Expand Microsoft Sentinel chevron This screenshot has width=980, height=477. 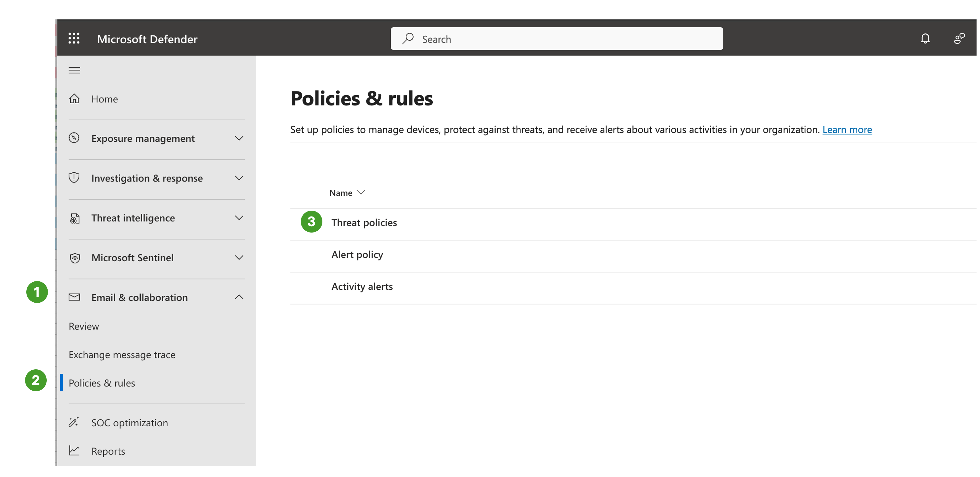click(239, 258)
